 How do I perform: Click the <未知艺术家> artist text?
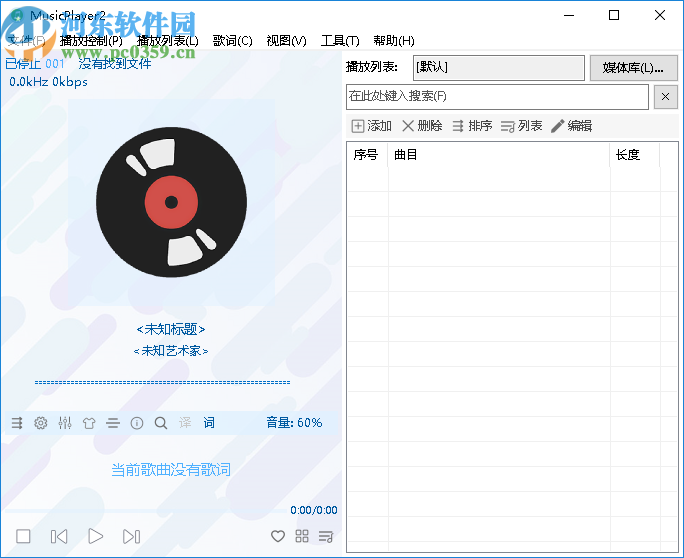click(171, 351)
